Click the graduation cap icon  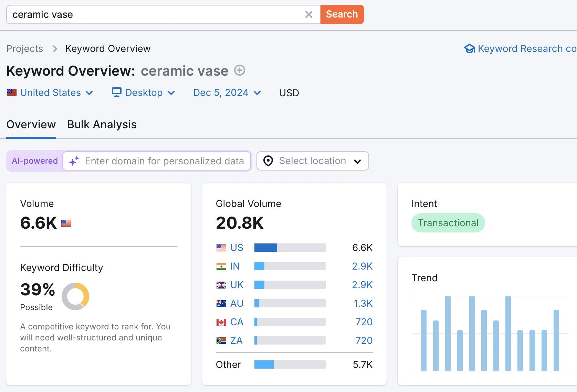470,48
